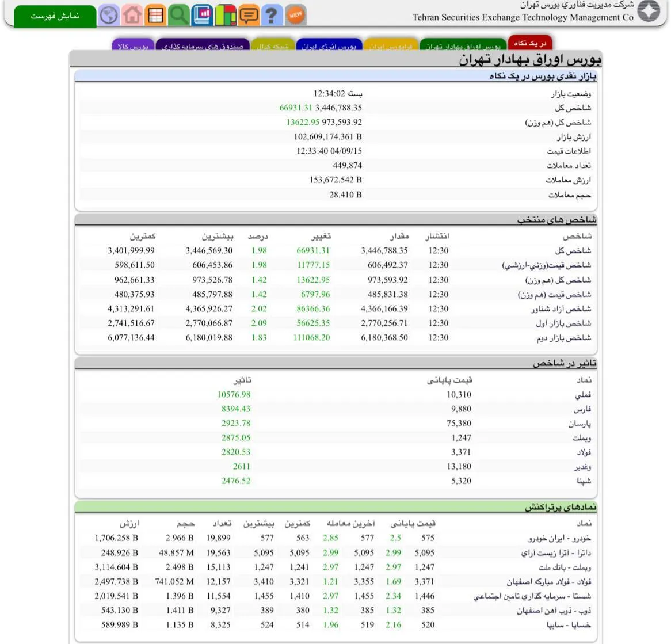Viewport: 671px width, 644px height.
Task: Click the closing price 75,380
Action: [459, 423]
